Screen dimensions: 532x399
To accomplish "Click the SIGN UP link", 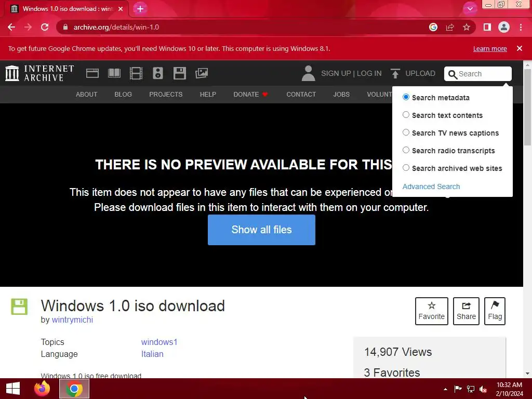I will (x=336, y=73).
